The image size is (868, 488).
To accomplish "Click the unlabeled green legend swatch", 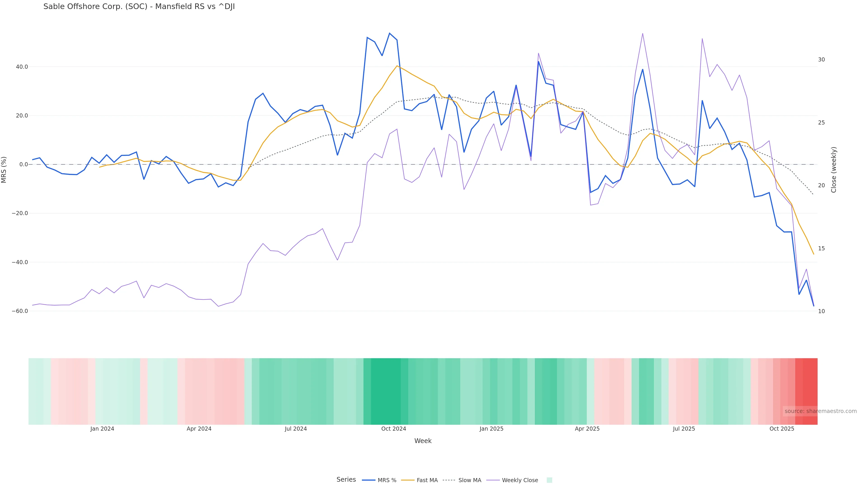I will (x=549, y=480).
